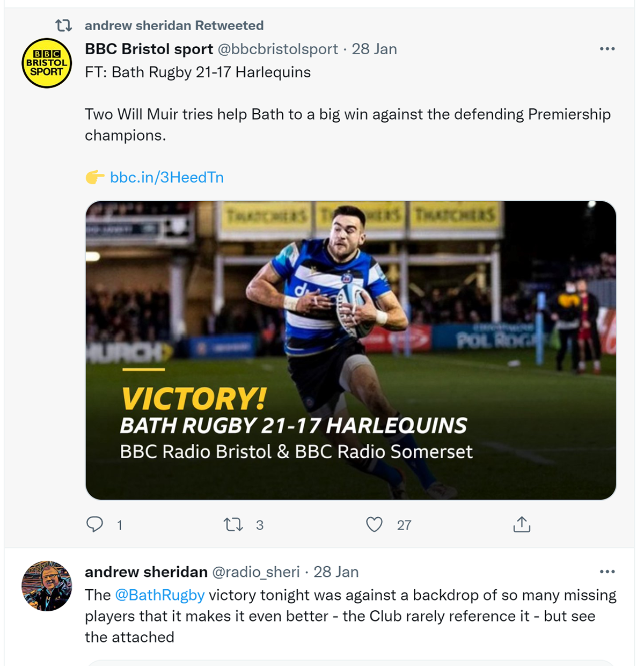Click andrew sheridan's profile picture
The image size is (644, 666).
47,586
